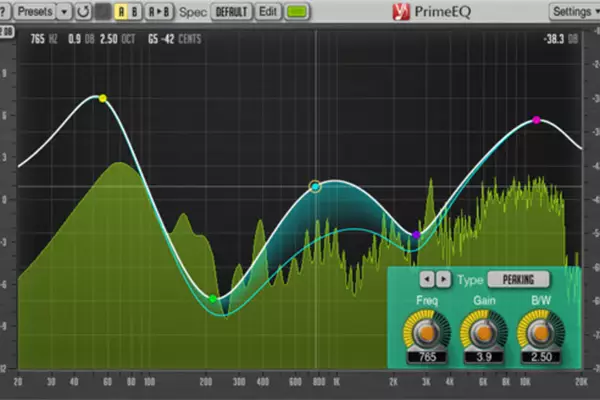Click the 0.9 dB readout text
Viewport: 600px width, 400px height.
(x=81, y=39)
